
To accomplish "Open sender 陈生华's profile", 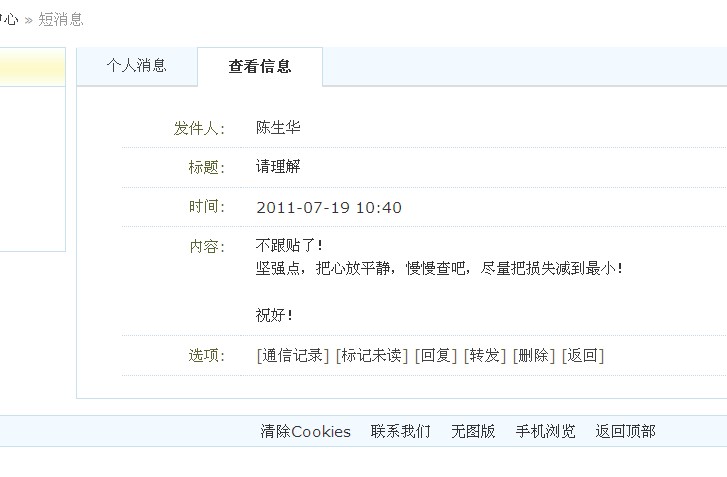I will pyautogui.click(x=278, y=127).
